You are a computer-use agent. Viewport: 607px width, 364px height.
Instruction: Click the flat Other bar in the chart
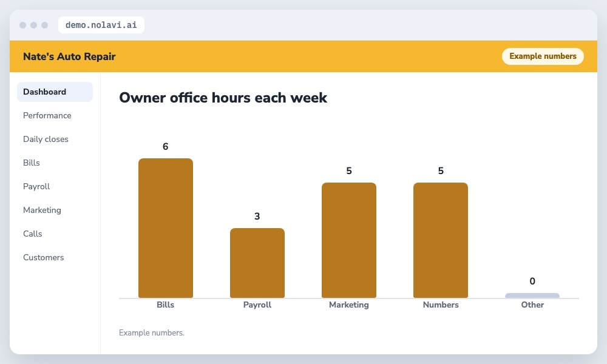point(532,295)
